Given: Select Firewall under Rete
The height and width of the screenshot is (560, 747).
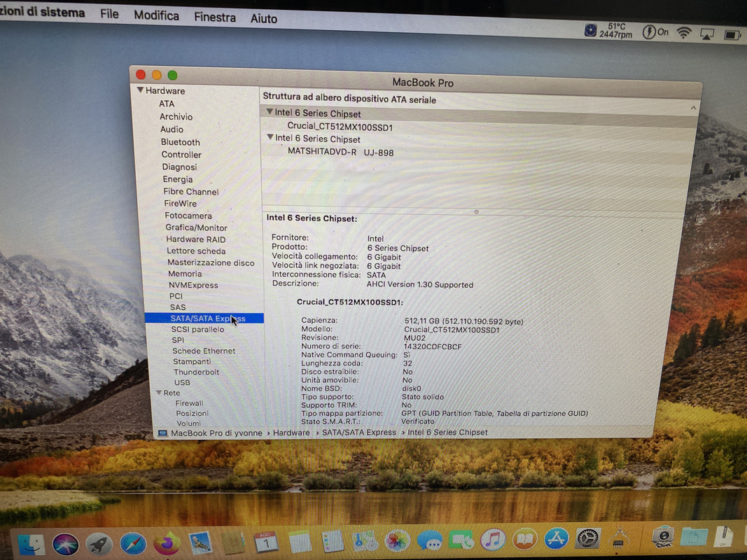Looking at the screenshot, I should click(189, 403).
